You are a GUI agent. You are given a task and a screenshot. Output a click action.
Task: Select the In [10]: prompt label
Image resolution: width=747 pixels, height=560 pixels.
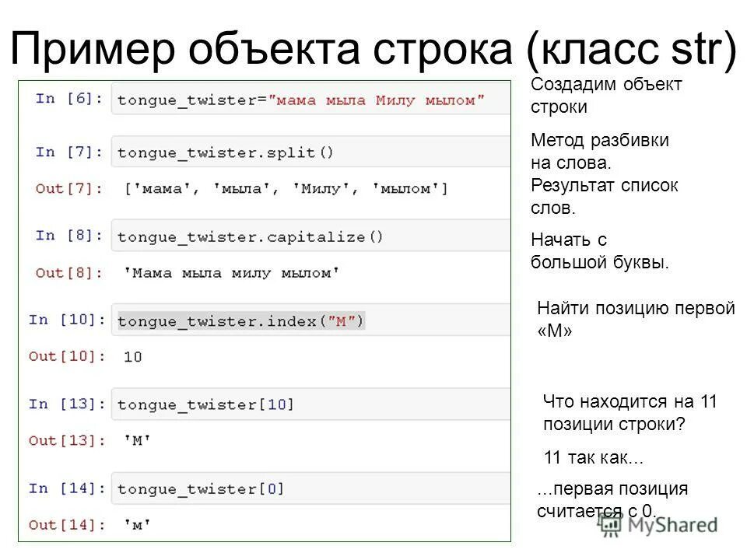pyautogui.click(x=67, y=320)
